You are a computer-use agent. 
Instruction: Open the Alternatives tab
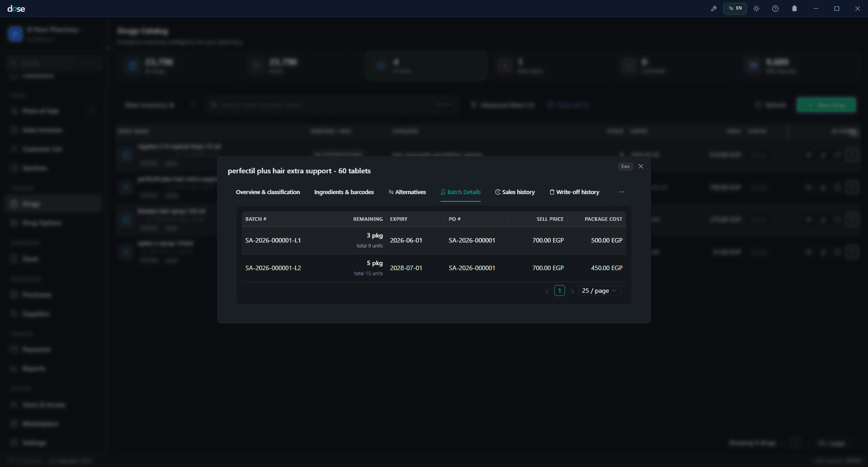(407, 192)
